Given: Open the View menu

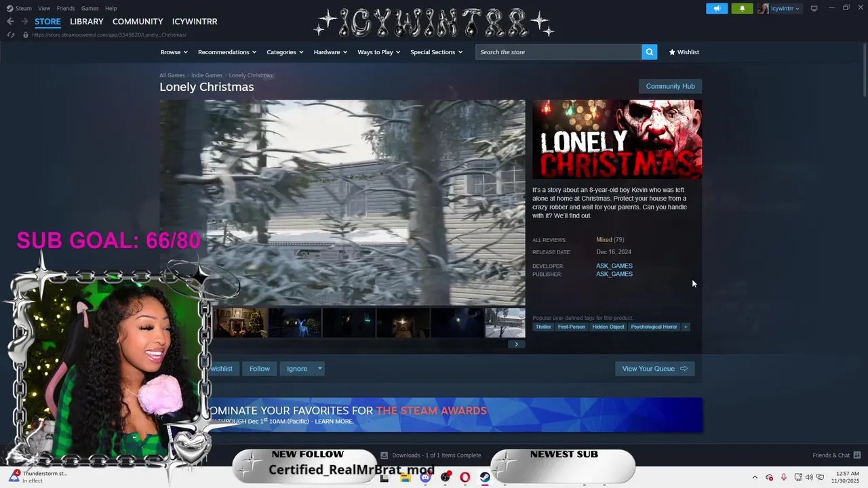Looking at the screenshot, I should (44, 8).
